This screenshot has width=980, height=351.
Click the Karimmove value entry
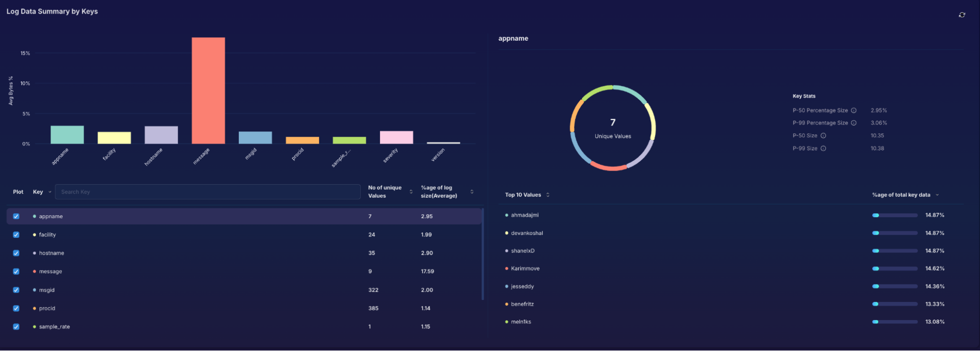pyautogui.click(x=525, y=269)
